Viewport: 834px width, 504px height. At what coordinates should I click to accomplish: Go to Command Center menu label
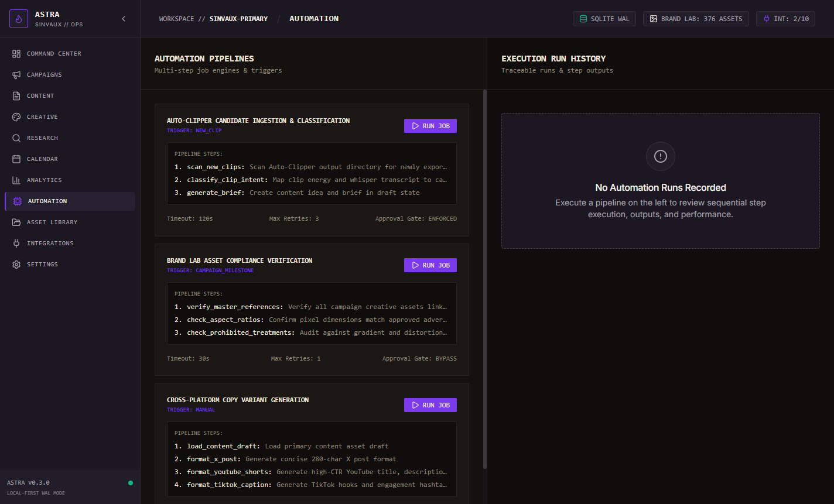tap(54, 54)
